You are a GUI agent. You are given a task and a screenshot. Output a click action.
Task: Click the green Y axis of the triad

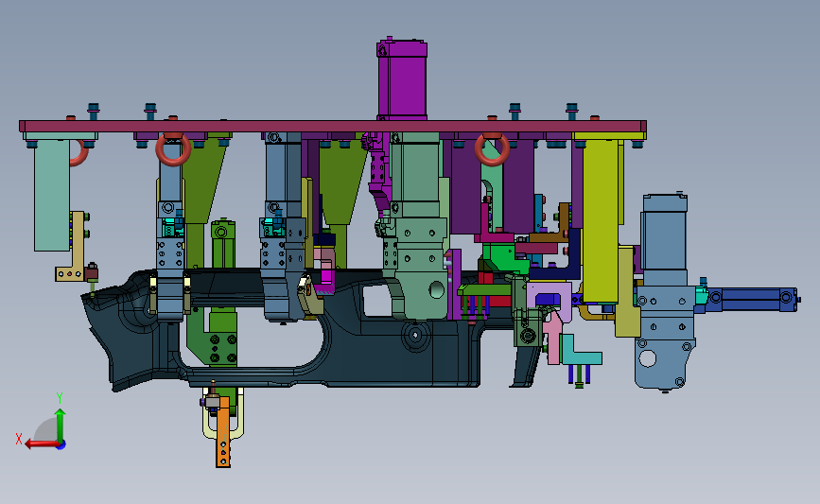pyautogui.click(x=61, y=426)
